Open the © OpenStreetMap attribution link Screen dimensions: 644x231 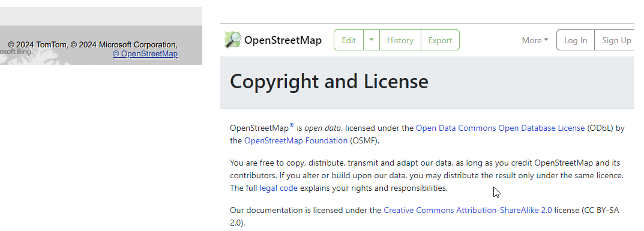[x=145, y=54]
